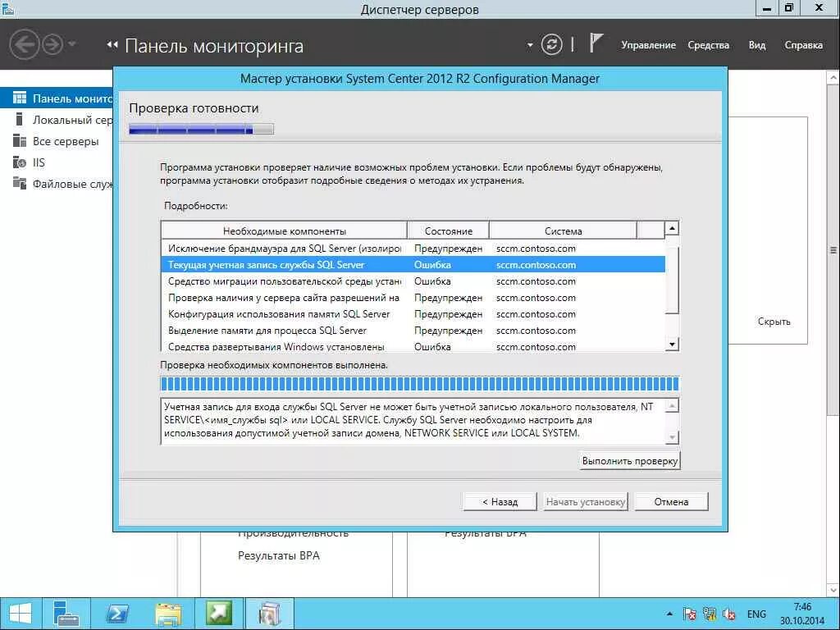
Task: Open the notifications flag icon
Action: click(596, 43)
